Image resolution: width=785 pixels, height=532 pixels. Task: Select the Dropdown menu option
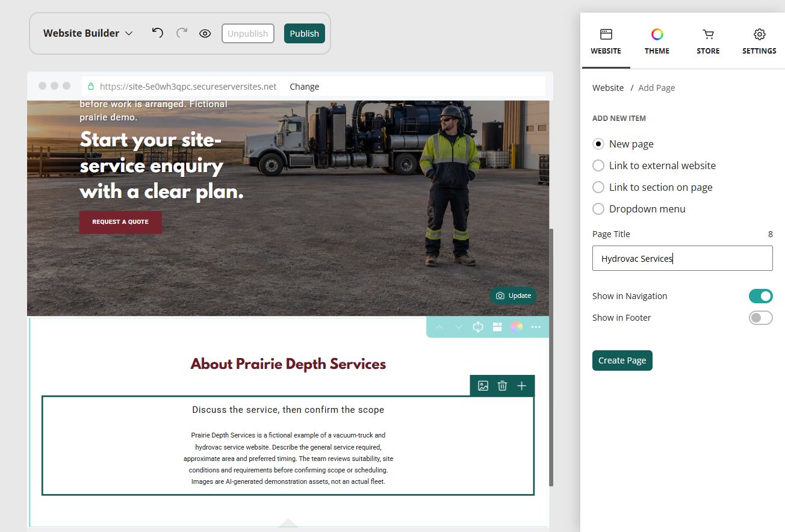coord(639,209)
